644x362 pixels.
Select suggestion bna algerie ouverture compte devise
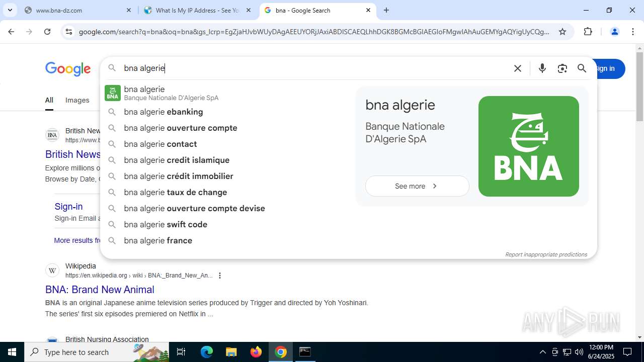(227, 208)
